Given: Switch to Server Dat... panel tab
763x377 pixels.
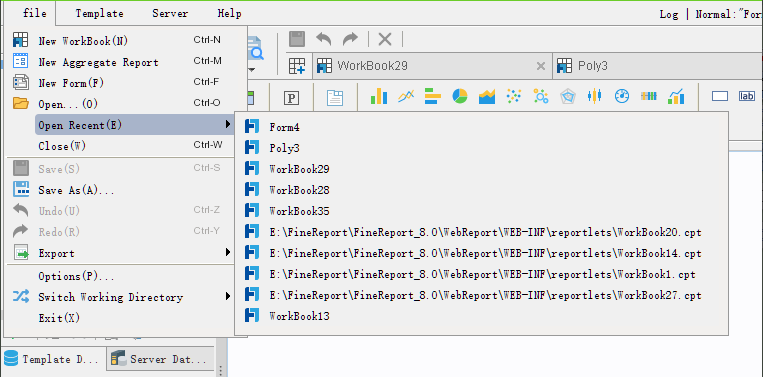Looking at the screenshot, I should pos(161,359).
